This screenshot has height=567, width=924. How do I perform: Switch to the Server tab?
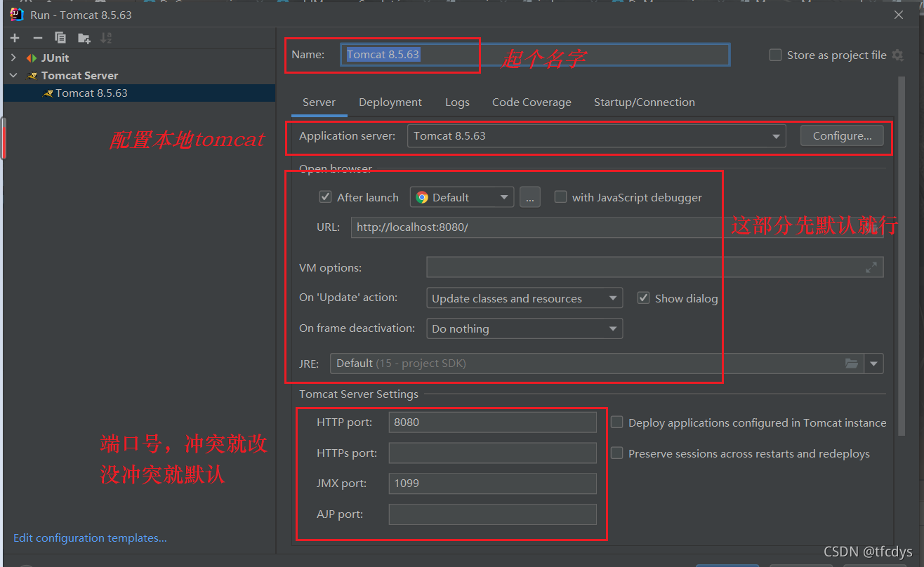point(319,102)
